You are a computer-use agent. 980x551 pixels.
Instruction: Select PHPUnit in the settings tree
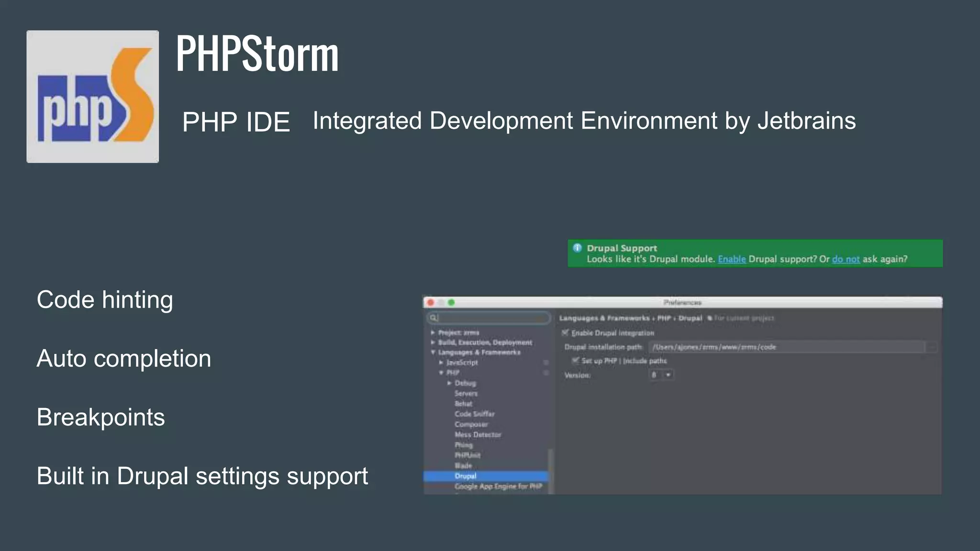tap(468, 455)
